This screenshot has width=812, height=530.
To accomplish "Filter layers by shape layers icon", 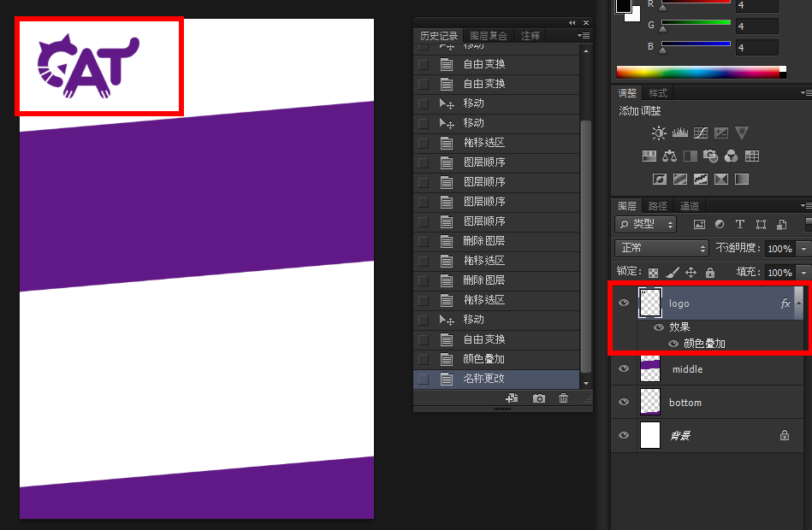I will (x=761, y=224).
